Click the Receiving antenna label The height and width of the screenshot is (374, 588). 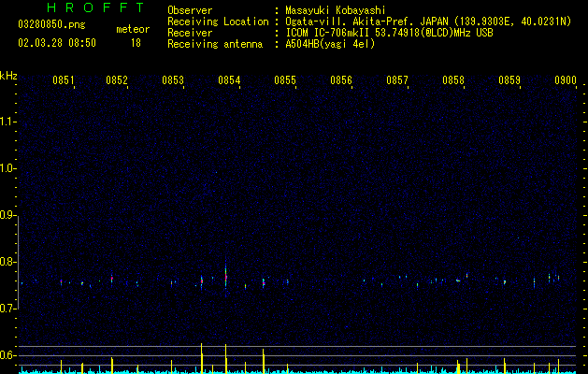tap(215, 44)
